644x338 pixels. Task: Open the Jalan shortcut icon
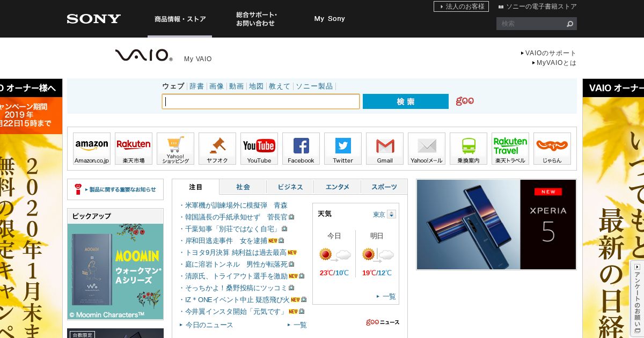point(552,149)
